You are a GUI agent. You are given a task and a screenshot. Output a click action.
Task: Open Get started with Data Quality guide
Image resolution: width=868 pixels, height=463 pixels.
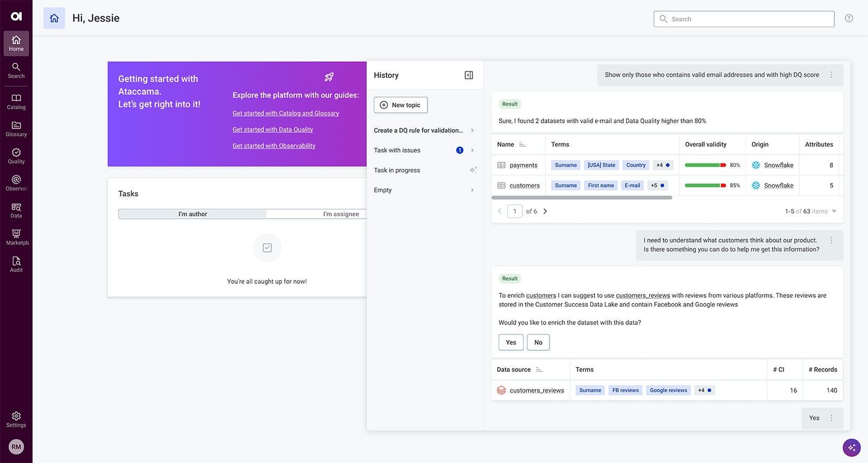pyautogui.click(x=273, y=130)
